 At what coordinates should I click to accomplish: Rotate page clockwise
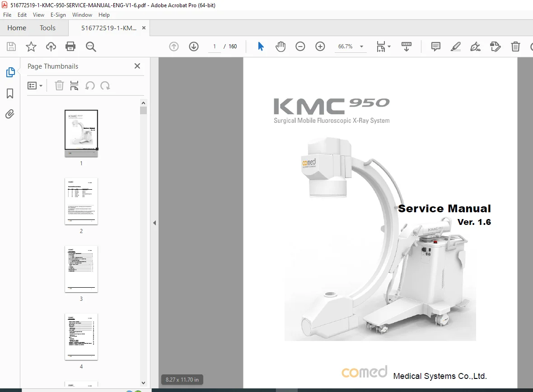tap(105, 86)
